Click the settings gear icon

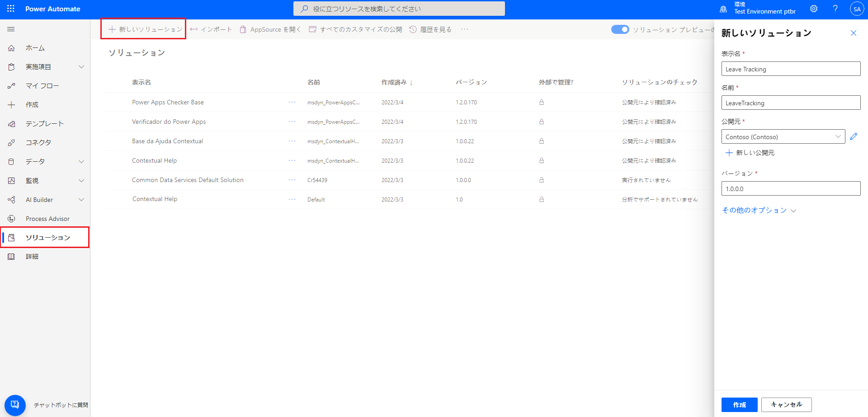pyautogui.click(x=814, y=9)
